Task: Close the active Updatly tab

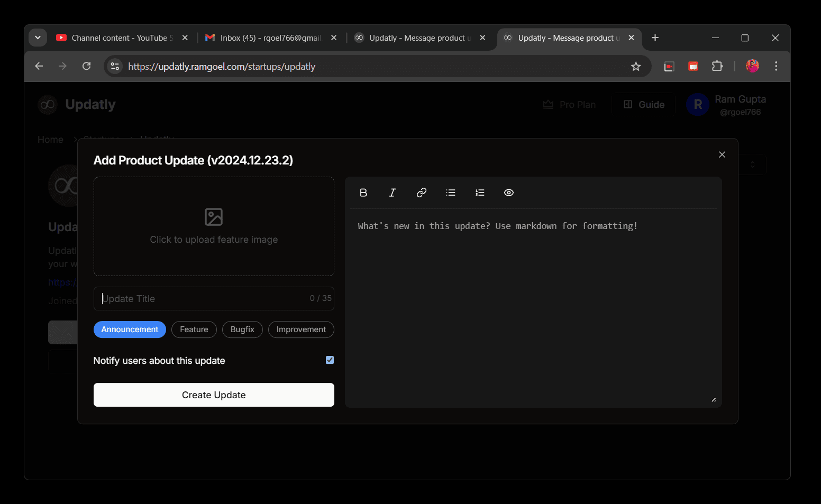Action: (x=631, y=38)
